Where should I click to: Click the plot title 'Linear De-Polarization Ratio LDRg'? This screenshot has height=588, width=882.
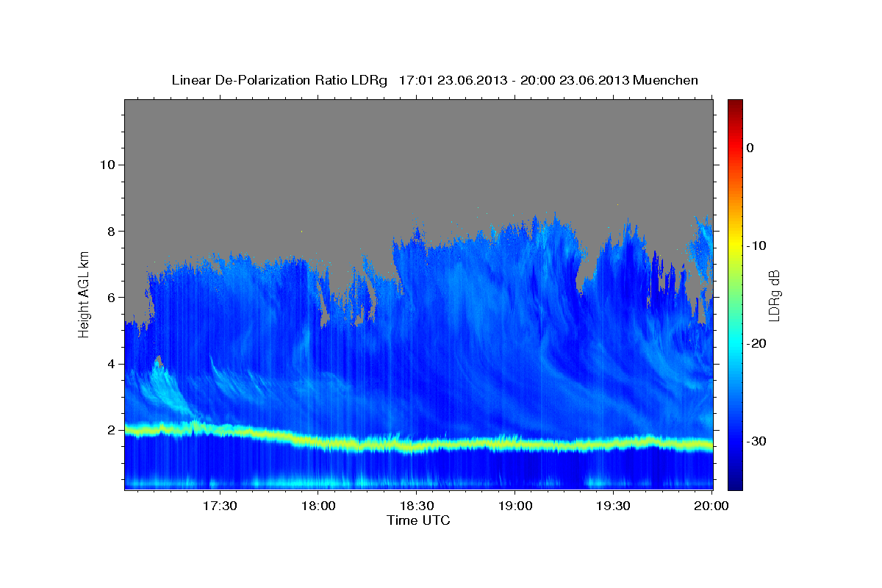point(279,80)
